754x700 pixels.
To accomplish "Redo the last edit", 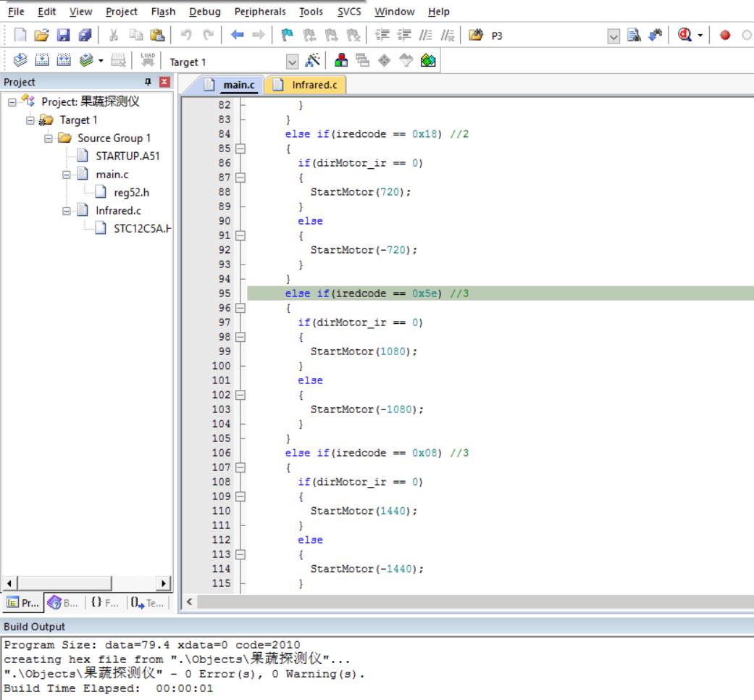I will pyautogui.click(x=208, y=35).
